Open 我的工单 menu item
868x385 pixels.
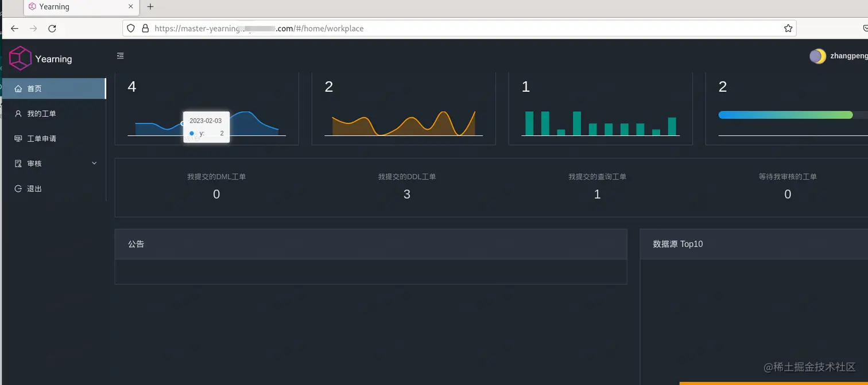point(54,114)
